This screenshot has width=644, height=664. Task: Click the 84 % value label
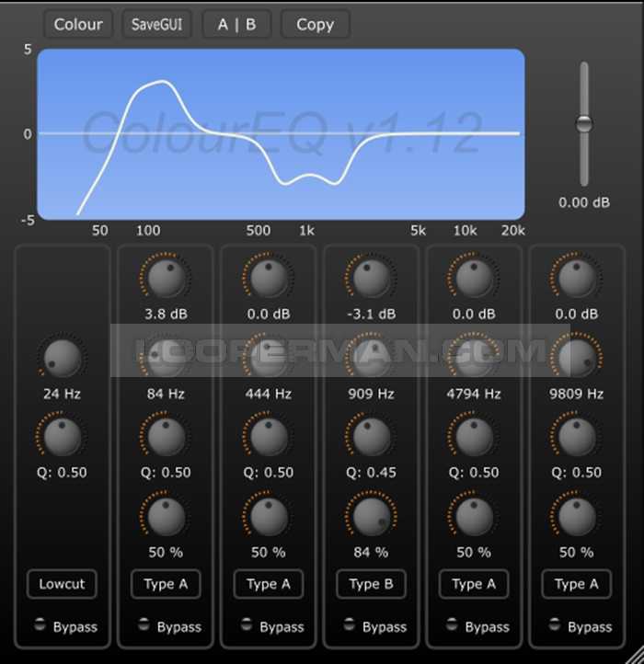[371, 552]
